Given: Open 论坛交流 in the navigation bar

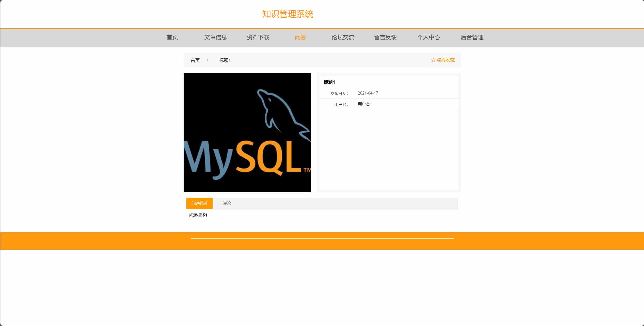Looking at the screenshot, I should [x=343, y=37].
